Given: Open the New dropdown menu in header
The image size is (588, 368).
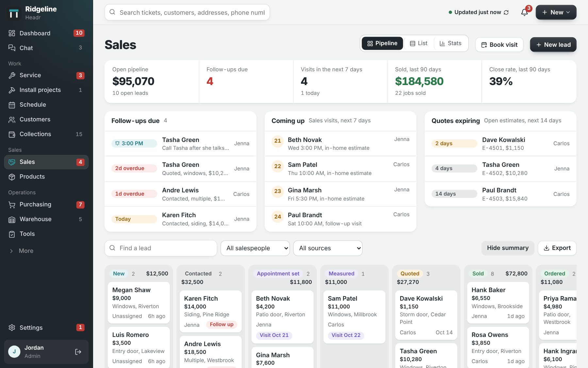Looking at the screenshot, I should pos(556,12).
